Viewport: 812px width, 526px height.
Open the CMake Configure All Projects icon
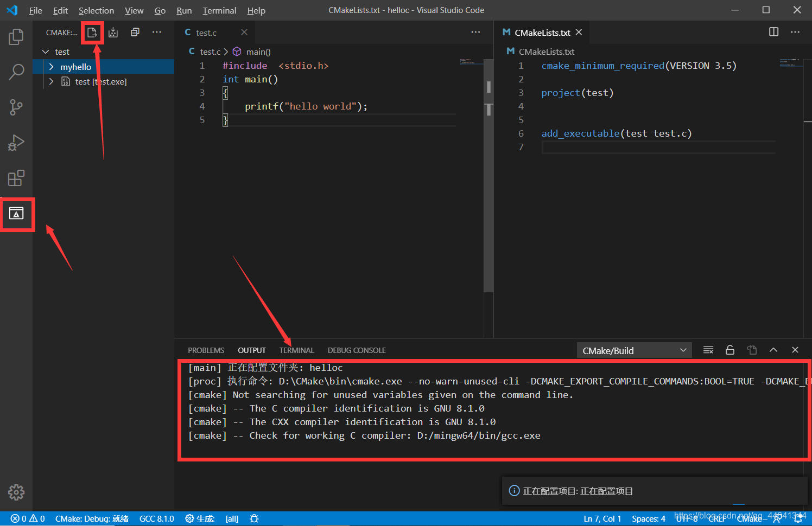(92, 32)
